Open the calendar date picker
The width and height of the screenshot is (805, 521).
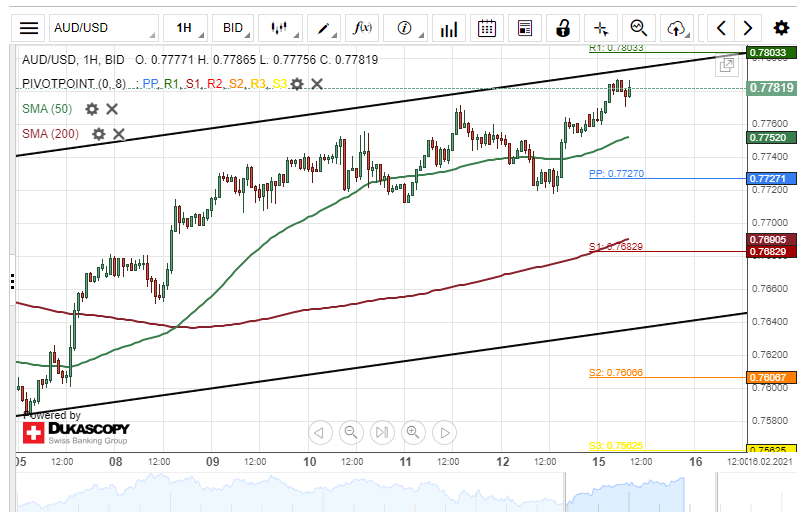pyautogui.click(x=487, y=28)
